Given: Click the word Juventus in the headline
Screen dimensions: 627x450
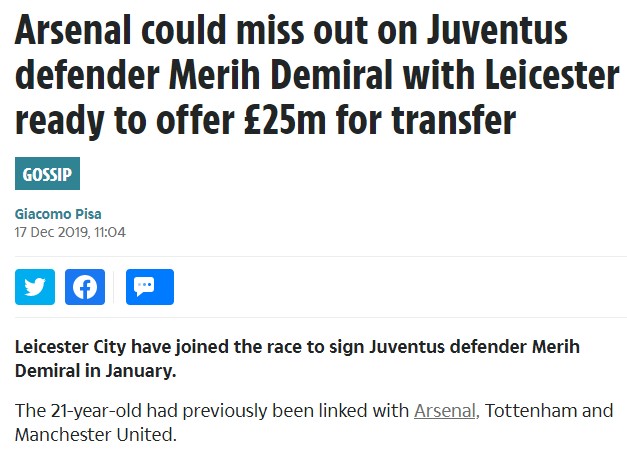Looking at the screenshot, I should click(x=497, y=30).
